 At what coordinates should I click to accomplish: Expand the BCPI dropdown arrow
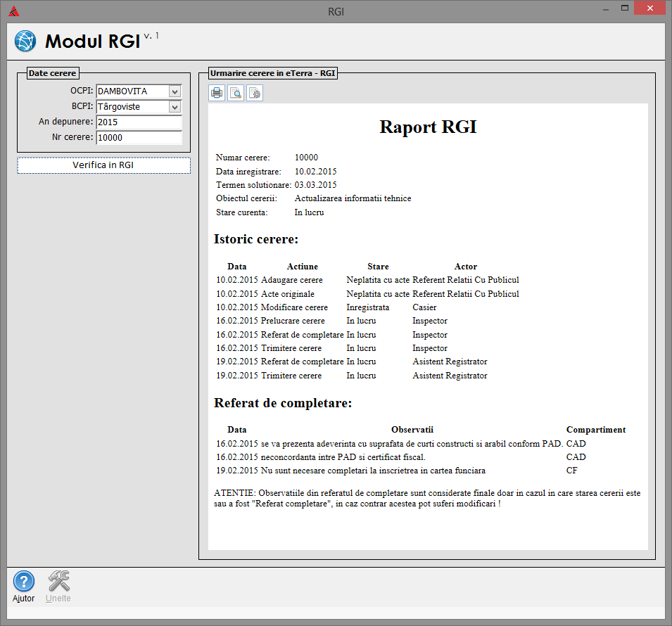[x=175, y=107]
